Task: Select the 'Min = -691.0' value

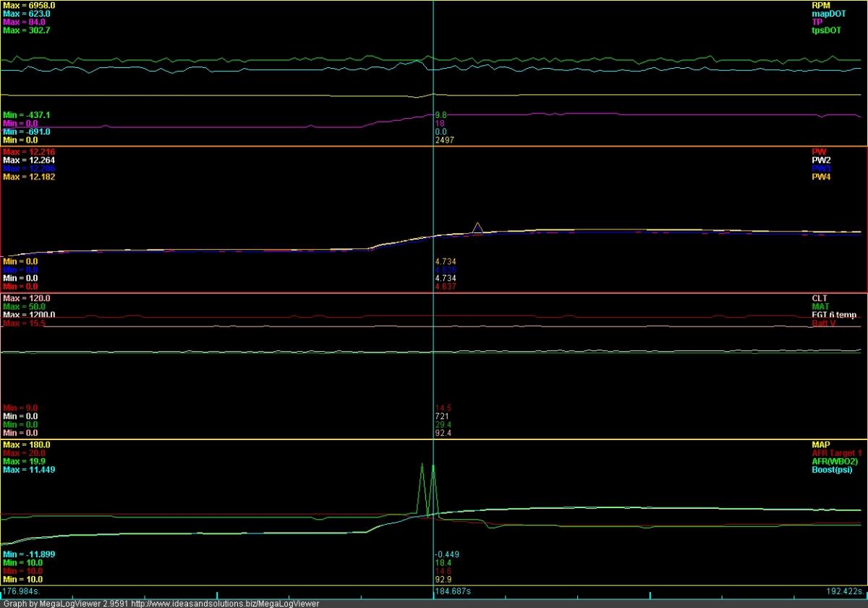Action: click(x=27, y=132)
